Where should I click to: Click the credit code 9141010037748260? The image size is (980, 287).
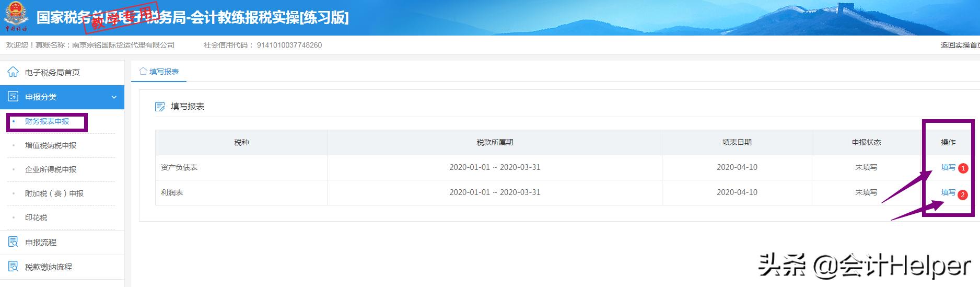point(289,45)
